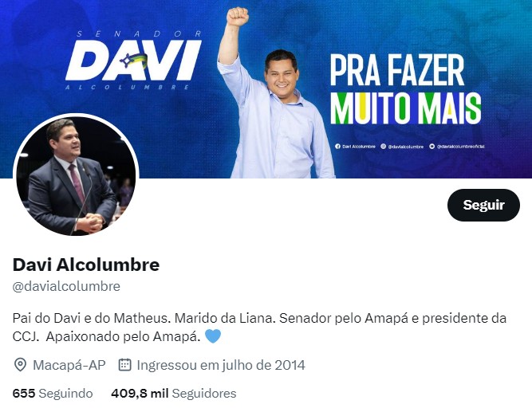Click the @davialcolumbre username handle
The image size is (532, 408).
pos(66,286)
